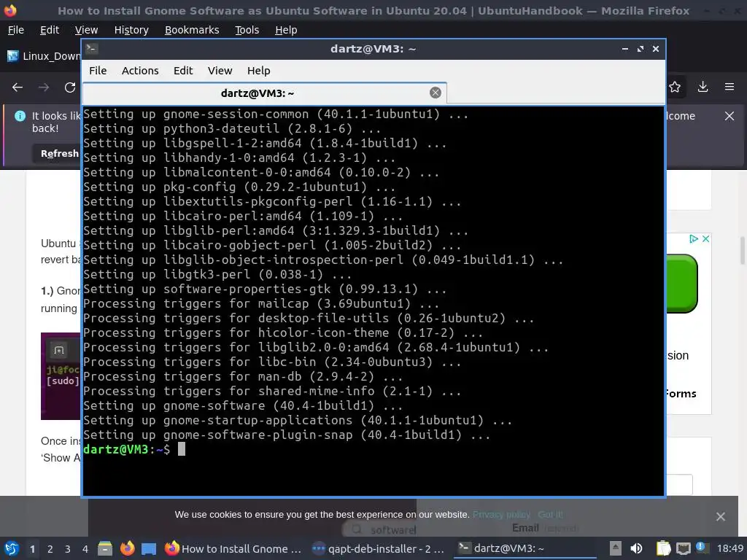Open the clipboard manager tray icon

point(662,548)
